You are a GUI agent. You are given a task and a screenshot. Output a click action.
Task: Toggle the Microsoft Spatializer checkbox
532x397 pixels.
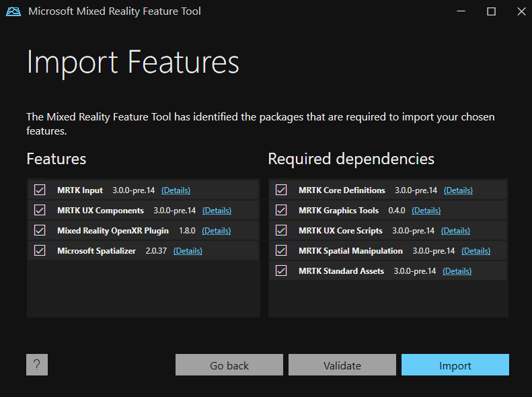tap(40, 250)
